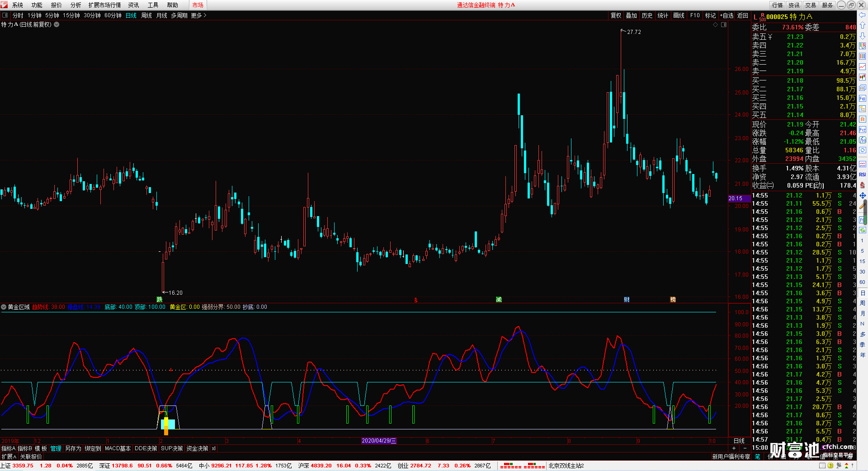Open the RSI indicator sidebar icon
This screenshot has width=868, height=471.
pos(863,174)
